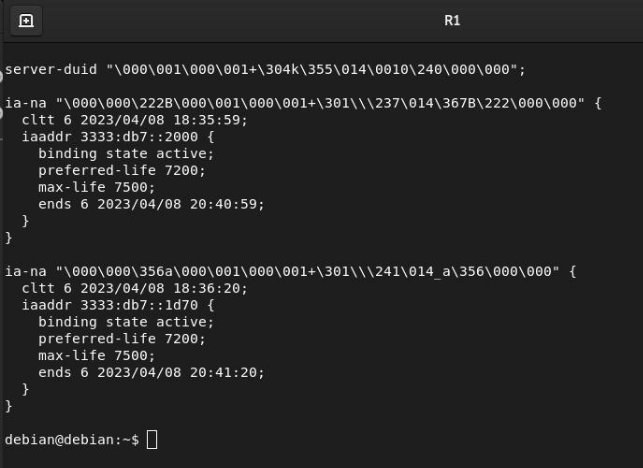The width and height of the screenshot is (643, 468).
Task: Click second 'max-life 7500' line
Action: 97,355
